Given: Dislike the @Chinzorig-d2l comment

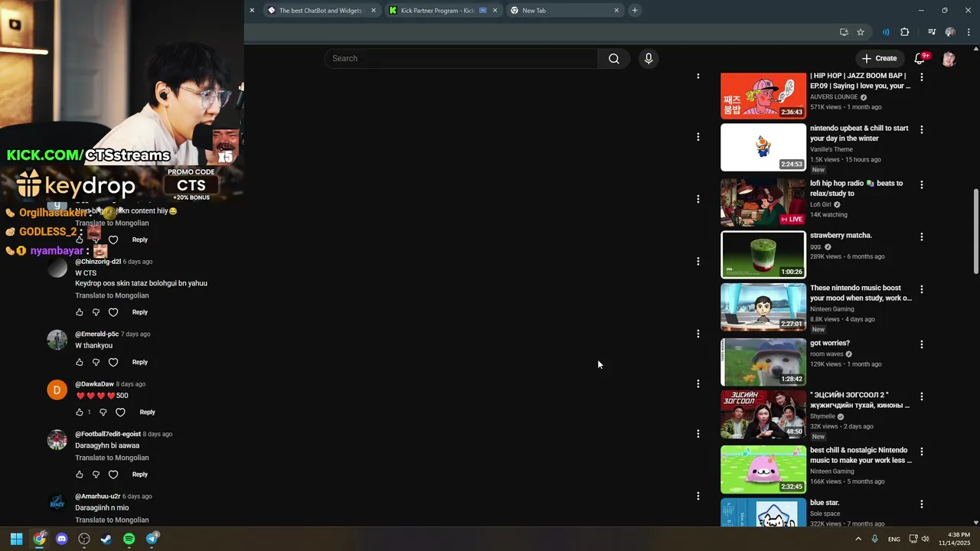Looking at the screenshot, I should coord(96,312).
